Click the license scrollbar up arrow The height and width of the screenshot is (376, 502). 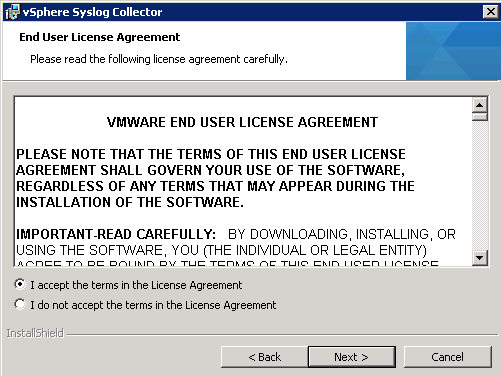point(480,105)
